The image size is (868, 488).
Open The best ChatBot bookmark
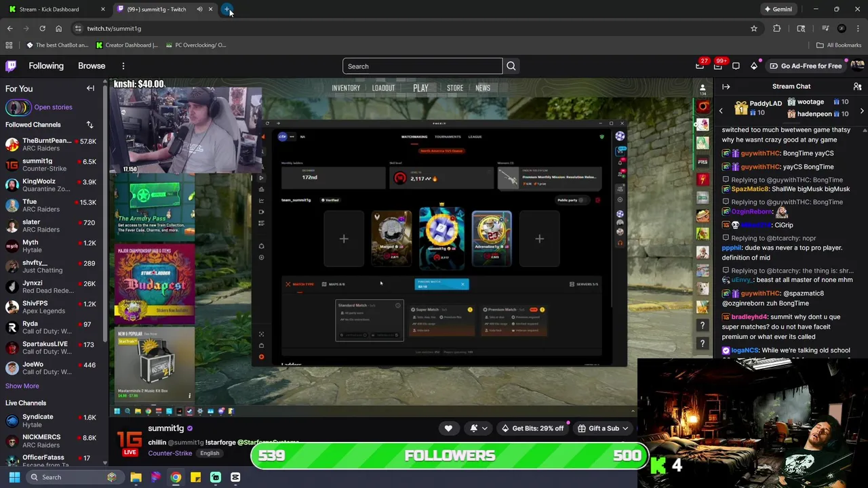57,45
